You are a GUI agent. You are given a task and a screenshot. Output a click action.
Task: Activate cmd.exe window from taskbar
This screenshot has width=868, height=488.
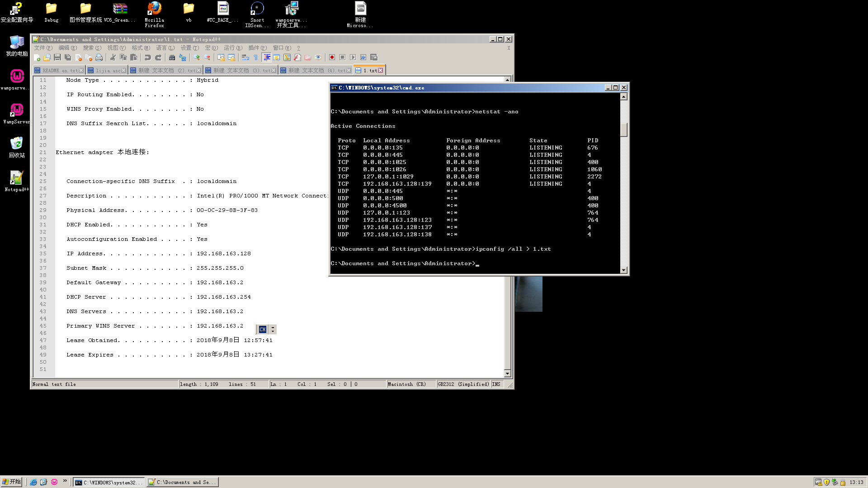pos(109,482)
